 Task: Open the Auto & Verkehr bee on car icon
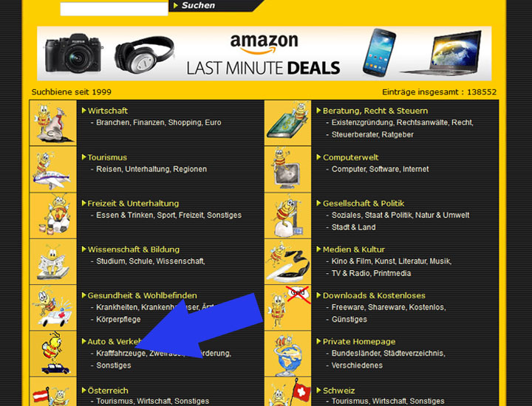pyautogui.click(x=53, y=354)
